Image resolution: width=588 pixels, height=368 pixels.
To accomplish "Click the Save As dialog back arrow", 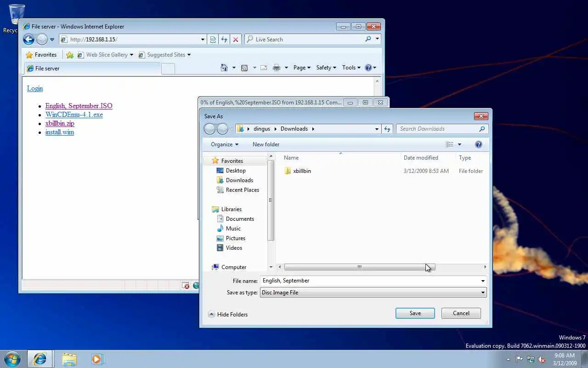I will tap(209, 129).
